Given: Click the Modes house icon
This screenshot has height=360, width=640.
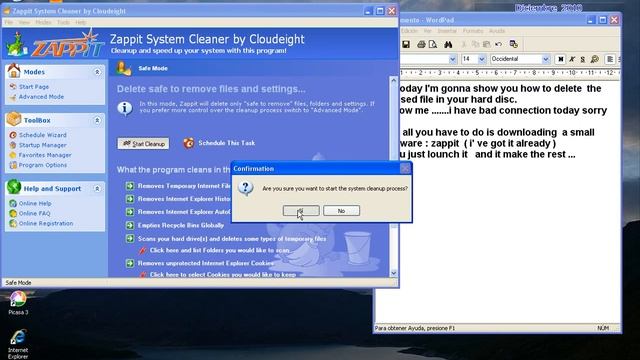Looking at the screenshot, I should pos(13,71).
